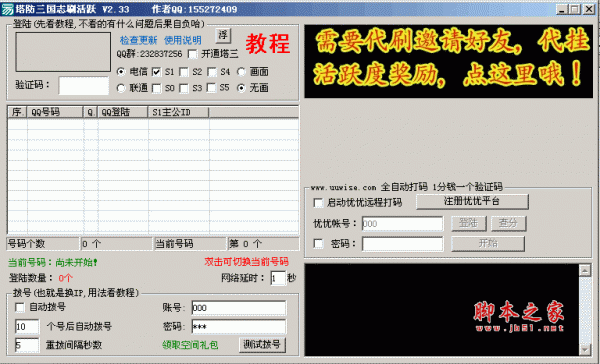
Task: Click the 开始 button
Action: tap(488, 244)
